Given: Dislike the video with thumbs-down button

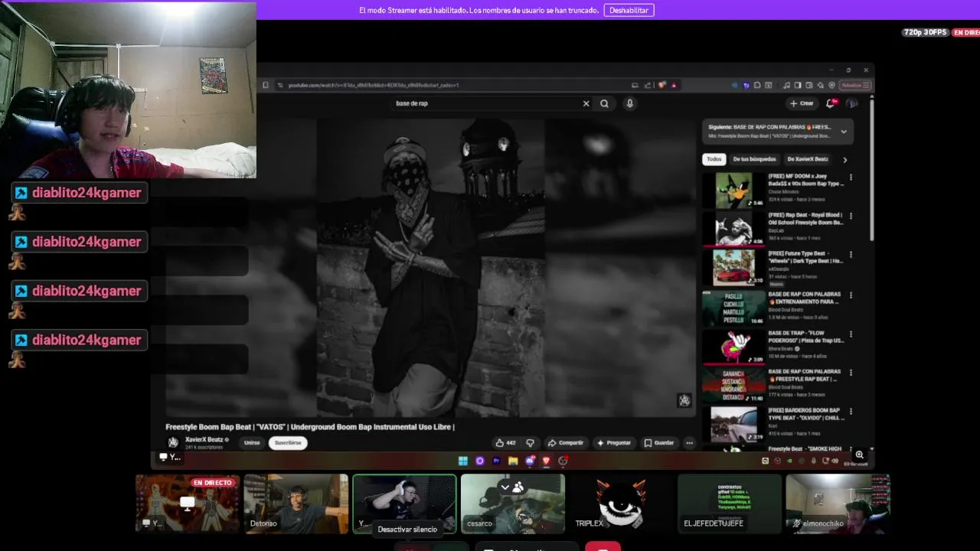Looking at the screenshot, I should pyautogui.click(x=530, y=443).
